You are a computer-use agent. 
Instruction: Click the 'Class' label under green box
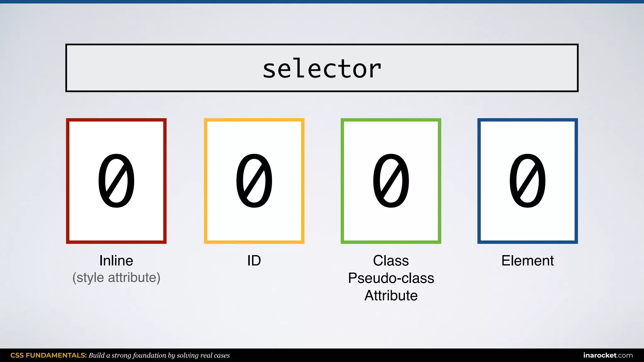[x=391, y=261]
